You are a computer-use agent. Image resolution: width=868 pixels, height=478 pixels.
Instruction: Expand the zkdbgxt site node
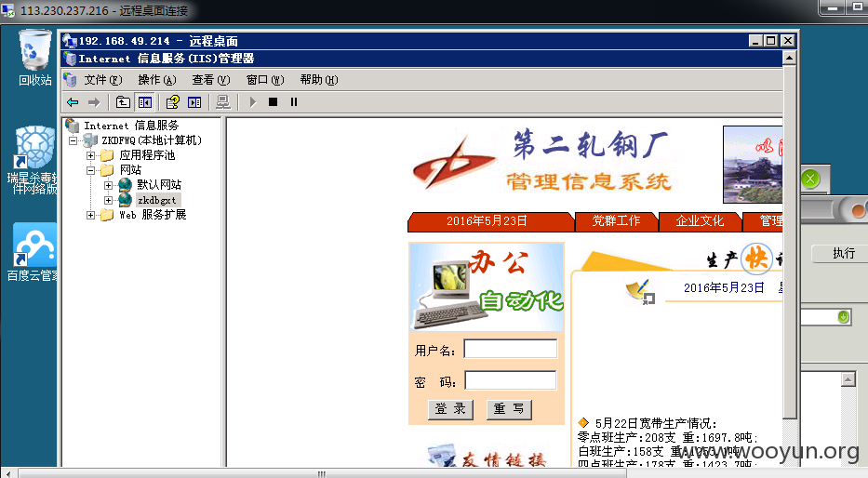(109, 200)
